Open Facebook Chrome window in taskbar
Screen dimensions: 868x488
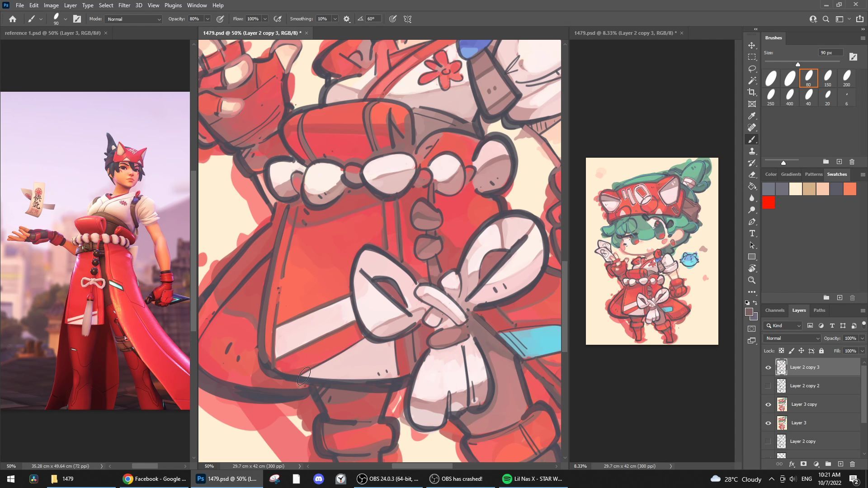point(154,479)
